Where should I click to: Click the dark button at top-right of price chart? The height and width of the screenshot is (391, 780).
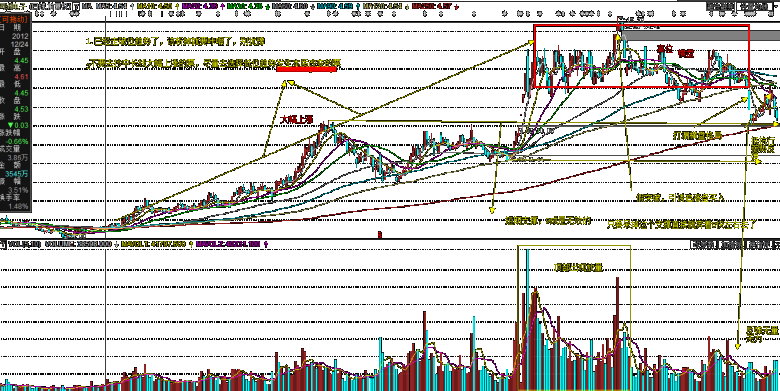[x=720, y=6]
